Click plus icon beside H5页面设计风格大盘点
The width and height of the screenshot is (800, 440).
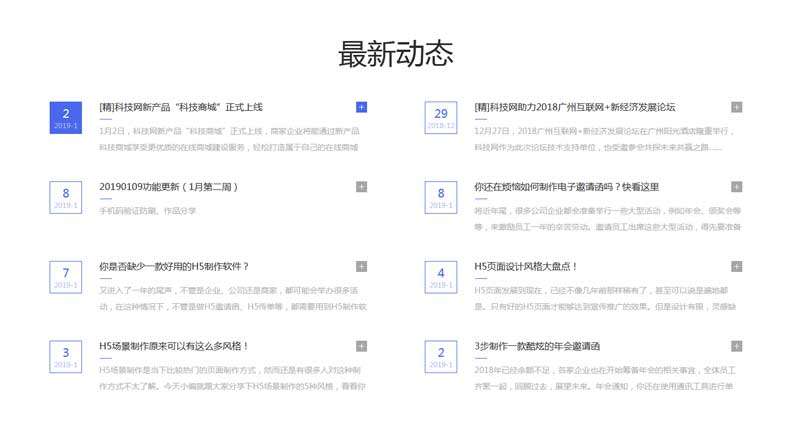point(736,266)
